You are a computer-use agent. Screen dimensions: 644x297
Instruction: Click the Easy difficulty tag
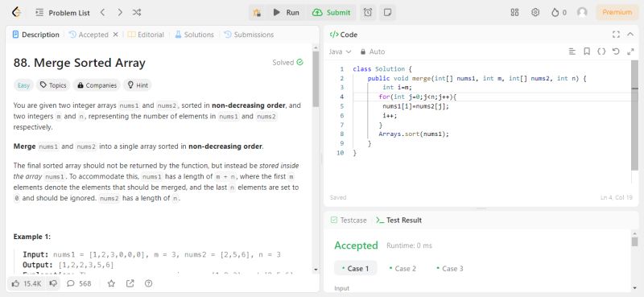coord(23,85)
